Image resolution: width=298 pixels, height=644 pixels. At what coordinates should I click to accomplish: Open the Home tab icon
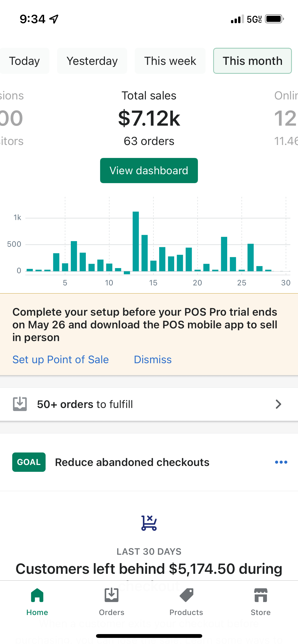[x=37, y=595]
